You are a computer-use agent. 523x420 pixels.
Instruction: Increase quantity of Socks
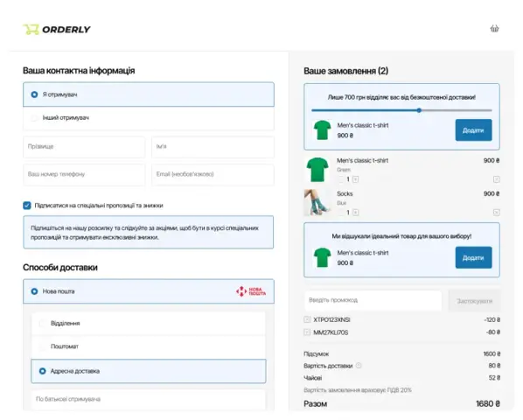[356, 213]
